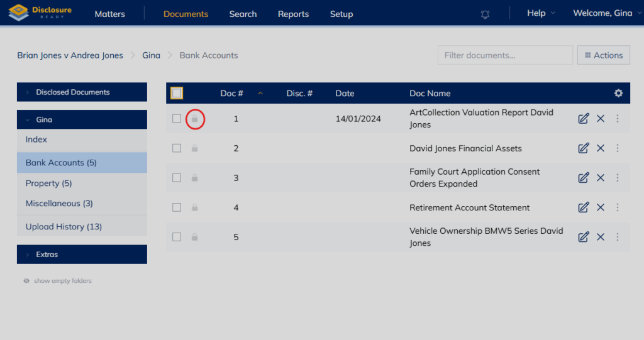Image resolution: width=644 pixels, height=340 pixels.
Task: Open Upload History (13)
Action: 82,227
